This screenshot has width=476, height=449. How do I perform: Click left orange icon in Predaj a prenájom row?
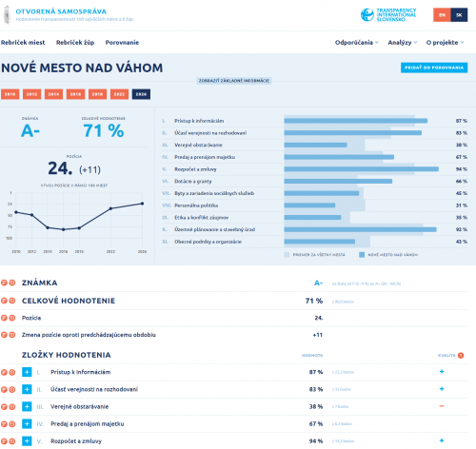pyautogui.click(x=4, y=423)
